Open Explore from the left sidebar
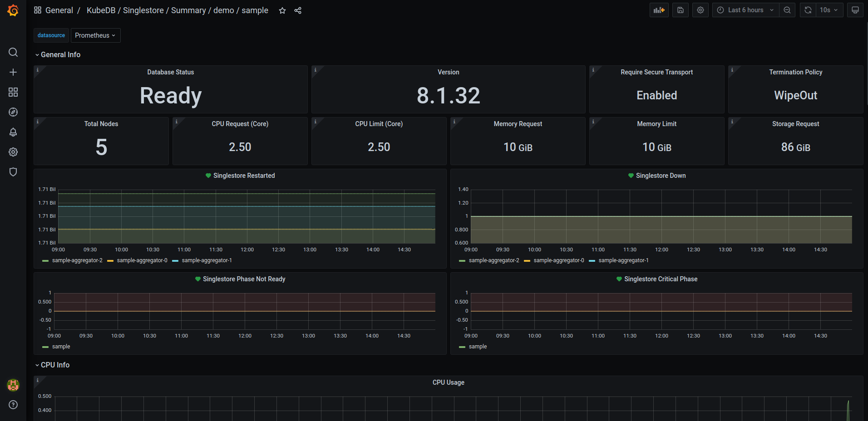Image resolution: width=868 pixels, height=421 pixels. [x=13, y=112]
